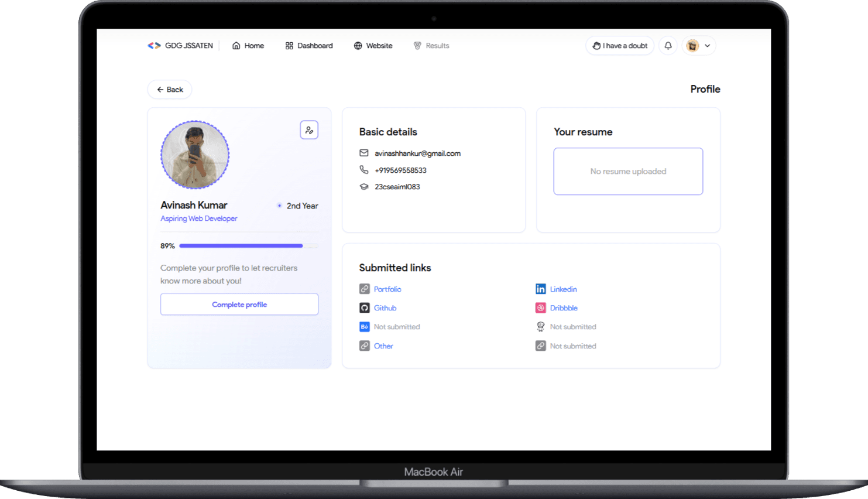868x499 pixels.
Task: Click the Portfolio chain-link icon
Action: pyautogui.click(x=366, y=289)
